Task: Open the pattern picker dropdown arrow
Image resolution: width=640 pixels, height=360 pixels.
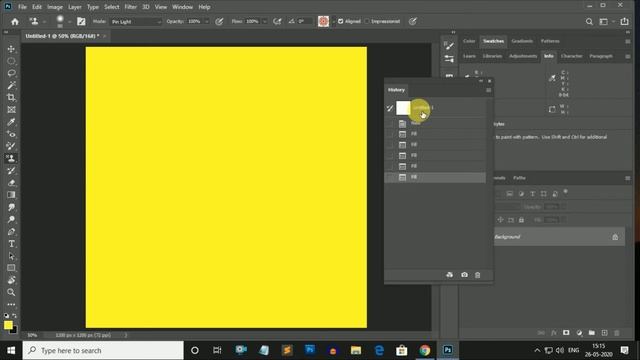Action: point(333,22)
